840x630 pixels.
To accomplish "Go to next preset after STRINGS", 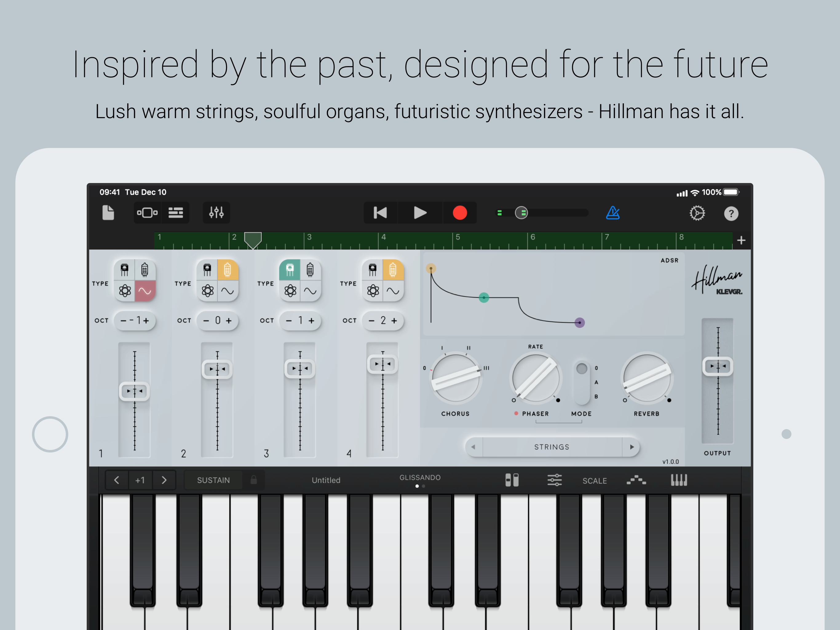I will (632, 447).
